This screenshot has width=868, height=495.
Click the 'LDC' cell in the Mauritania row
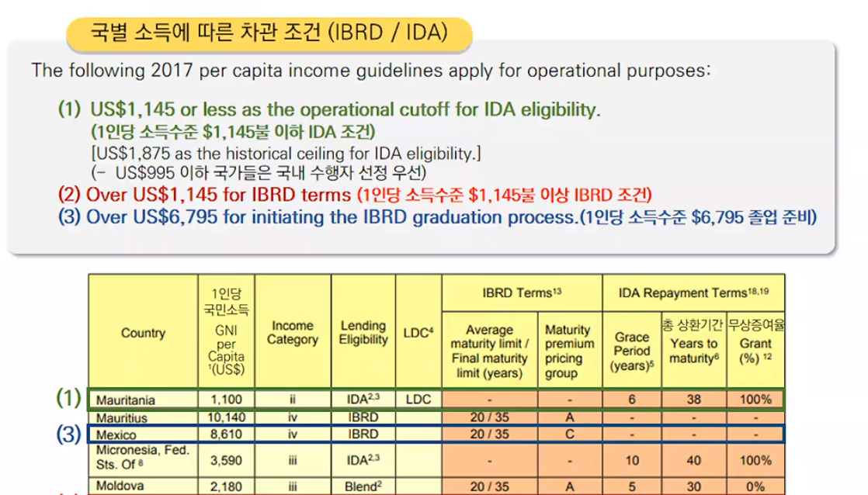click(x=418, y=400)
